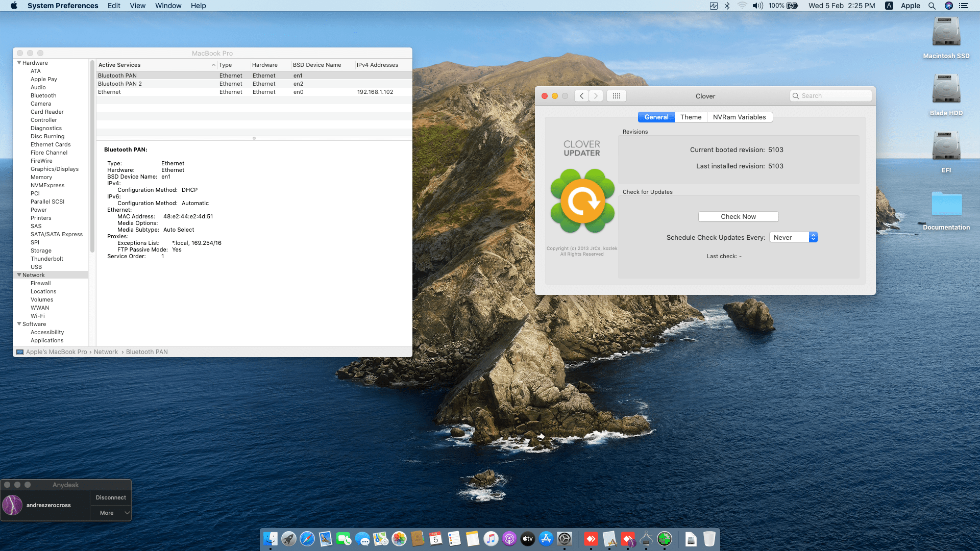Open System Preferences gear in dock
This screenshot has width=980, height=551.
[565, 539]
